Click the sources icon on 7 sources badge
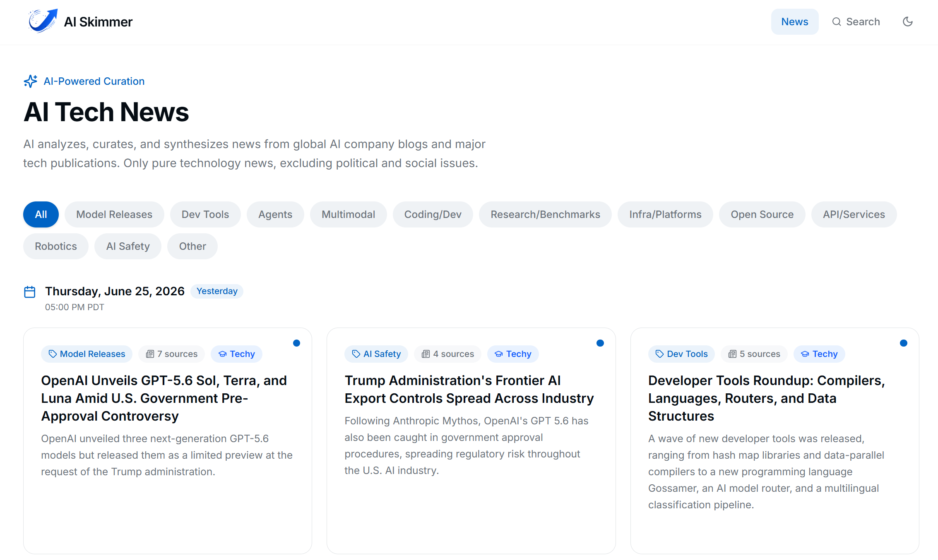 (150, 354)
